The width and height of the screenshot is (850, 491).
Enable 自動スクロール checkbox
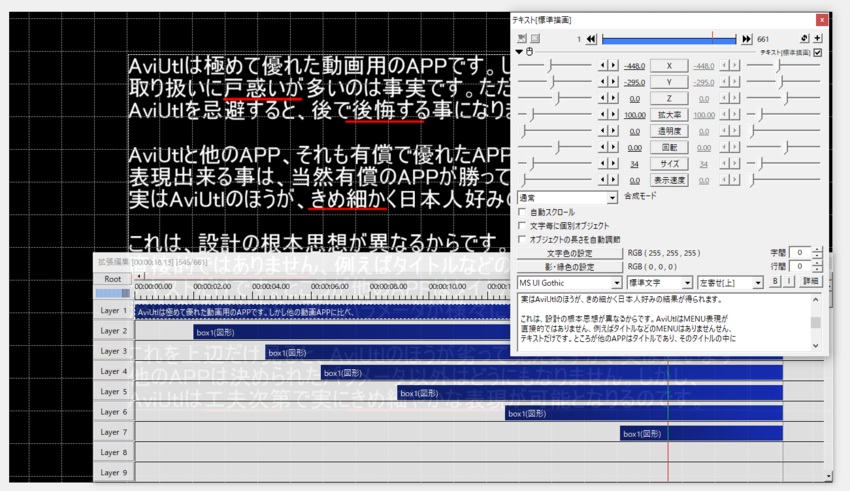[523, 212]
